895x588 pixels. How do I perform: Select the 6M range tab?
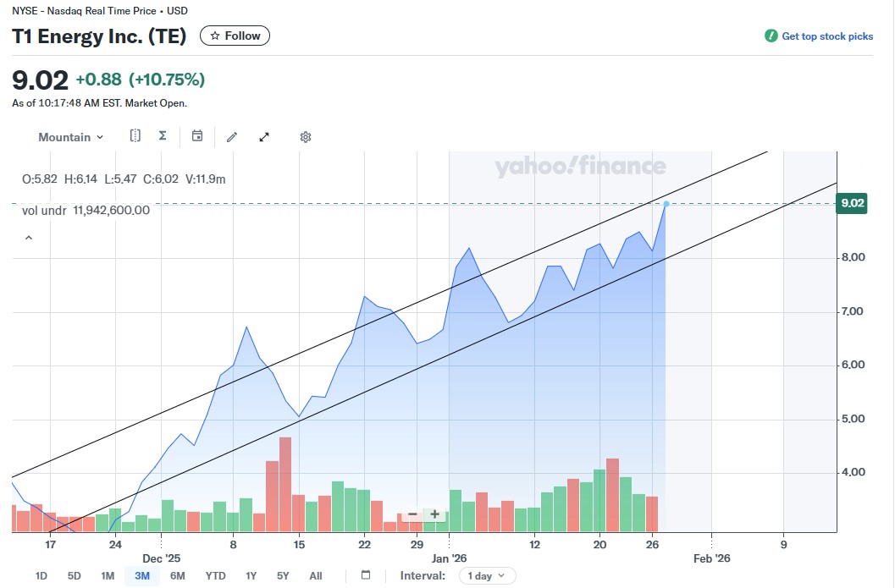coord(177,576)
